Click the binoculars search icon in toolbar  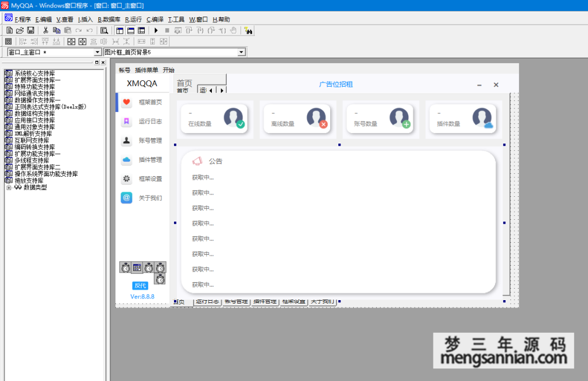[249, 30]
